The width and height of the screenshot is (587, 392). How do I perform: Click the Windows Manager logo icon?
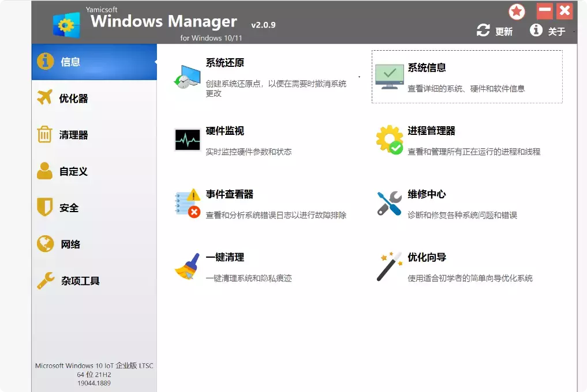66,23
